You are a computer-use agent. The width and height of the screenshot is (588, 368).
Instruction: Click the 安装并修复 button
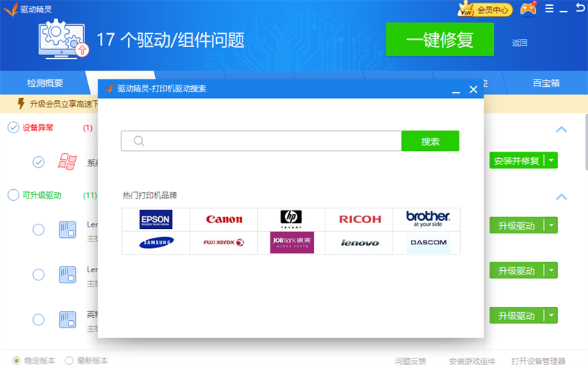[x=517, y=160]
